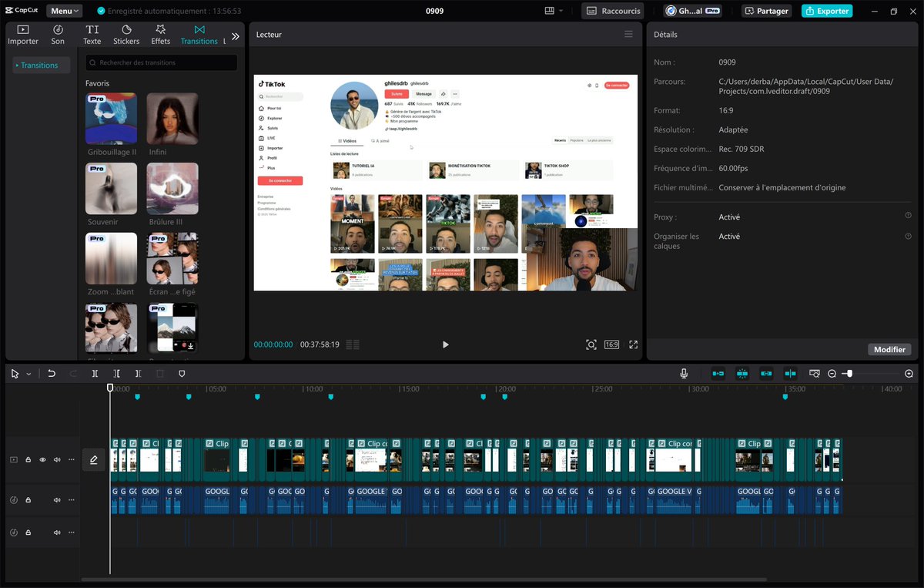
Task: Toggle clip linkage
Action: 766,373
